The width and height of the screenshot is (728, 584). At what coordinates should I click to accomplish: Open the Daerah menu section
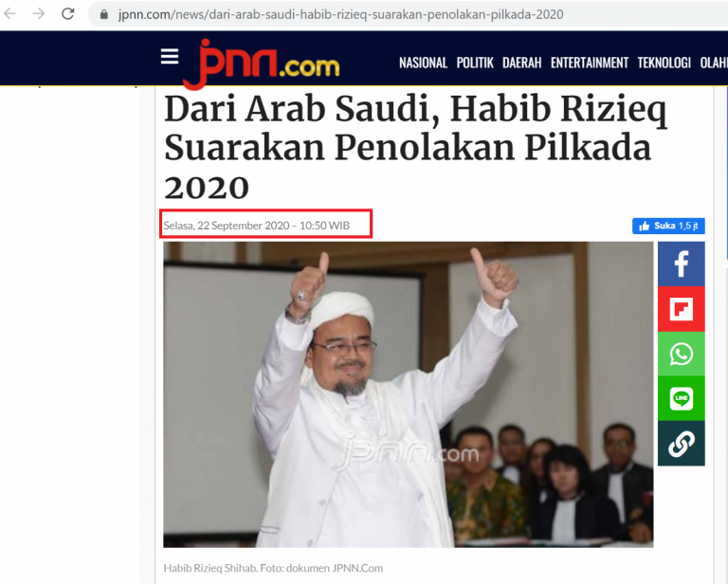522,63
